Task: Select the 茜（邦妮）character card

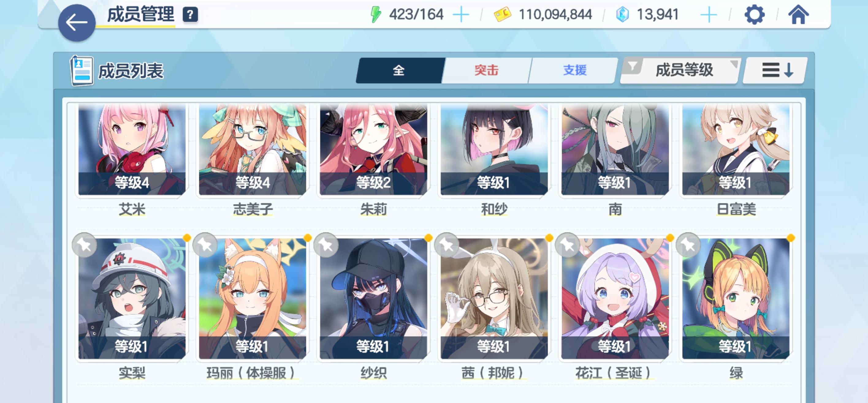Action: (x=494, y=298)
